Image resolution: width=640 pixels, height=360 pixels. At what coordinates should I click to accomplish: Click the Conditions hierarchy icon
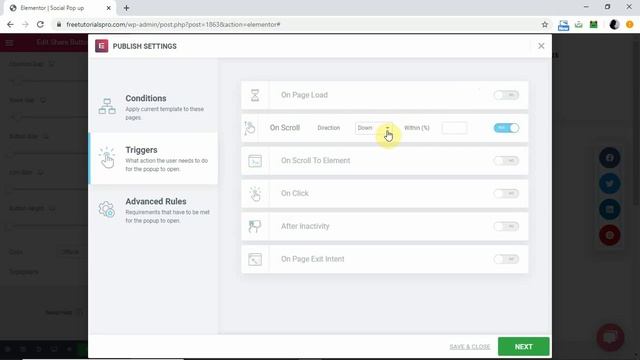pyautogui.click(x=107, y=107)
